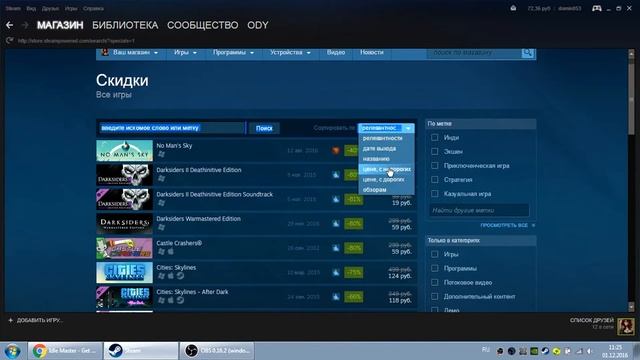640x360 pixels.
Task: Select sort by обзорам option
Action: (x=387, y=190)
